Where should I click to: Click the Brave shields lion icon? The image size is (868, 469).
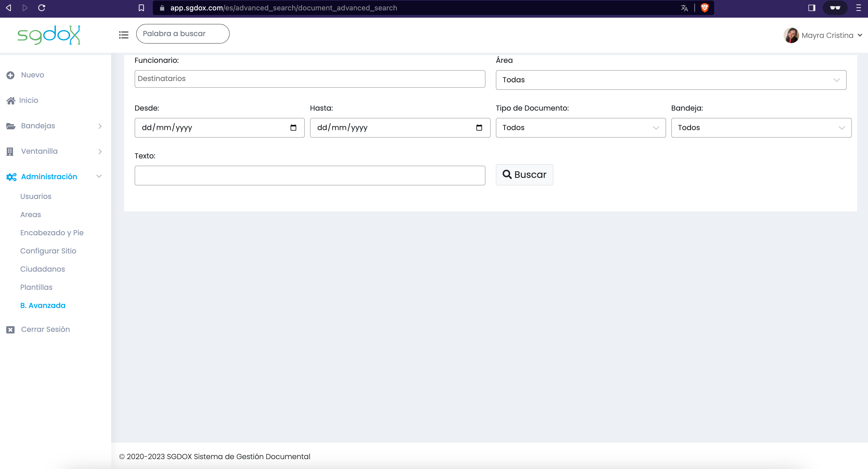pyautogui.click(x=704, y=8)
